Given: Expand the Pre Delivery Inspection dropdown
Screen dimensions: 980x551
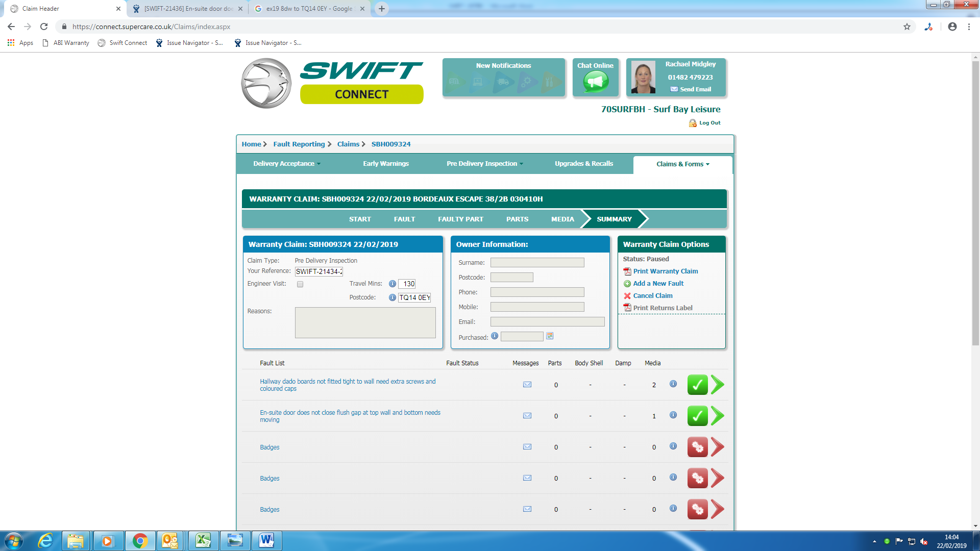Looking at the screenshot, I should (484, 164).
